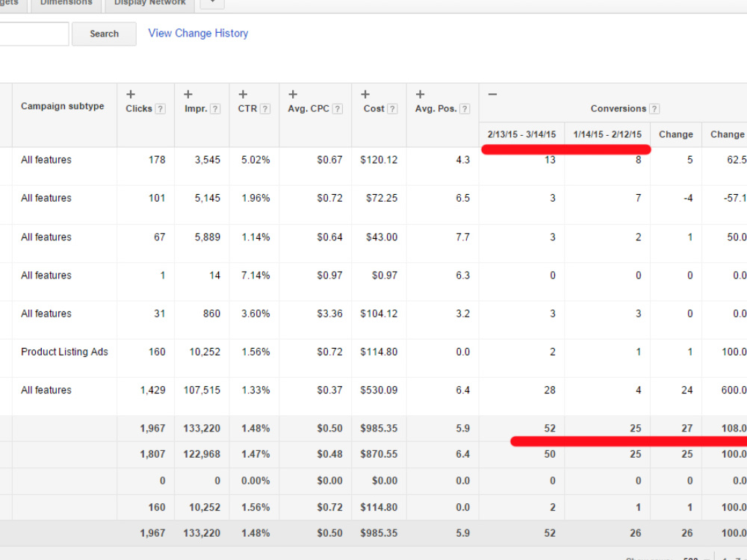Select the $72.25 cost cell
Screen dimensions: 747x560
(x=382, y=198)
